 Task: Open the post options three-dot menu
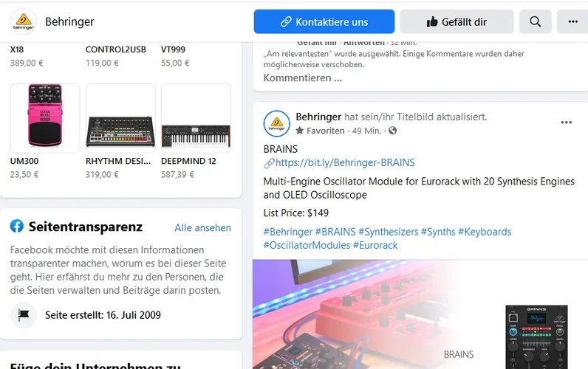tap(566, 123)
